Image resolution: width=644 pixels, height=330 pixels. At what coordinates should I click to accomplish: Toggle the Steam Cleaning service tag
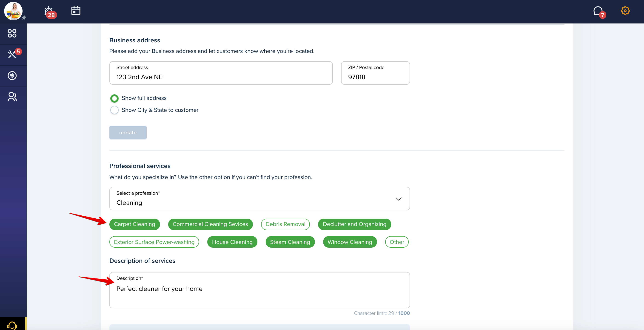[x=290, y=242]
